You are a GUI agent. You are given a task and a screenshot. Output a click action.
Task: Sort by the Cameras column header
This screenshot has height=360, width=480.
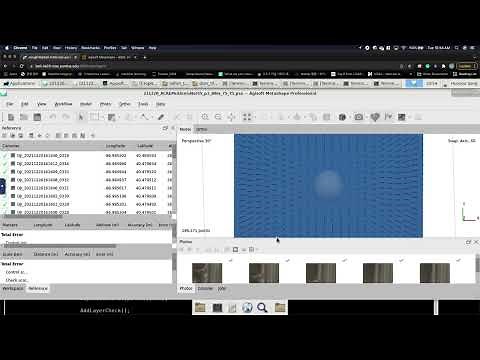pyautogui.click(x=11, y=146)
